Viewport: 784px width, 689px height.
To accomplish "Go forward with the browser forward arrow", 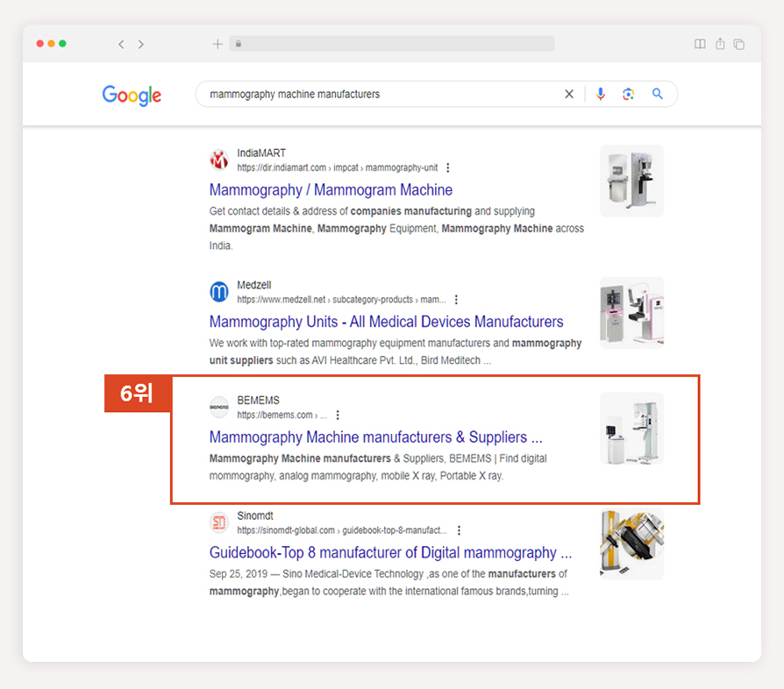I will pos(141,44).
